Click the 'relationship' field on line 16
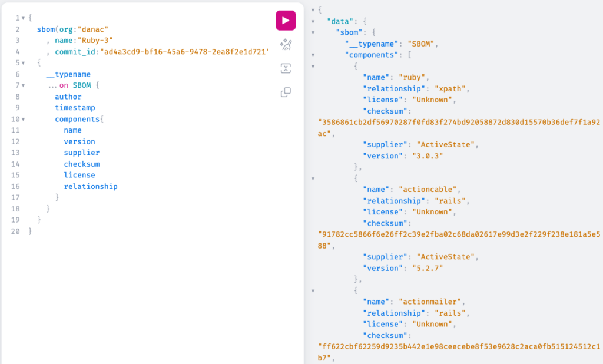Viewport: 603px width, 364px height. tap(91, 186)
